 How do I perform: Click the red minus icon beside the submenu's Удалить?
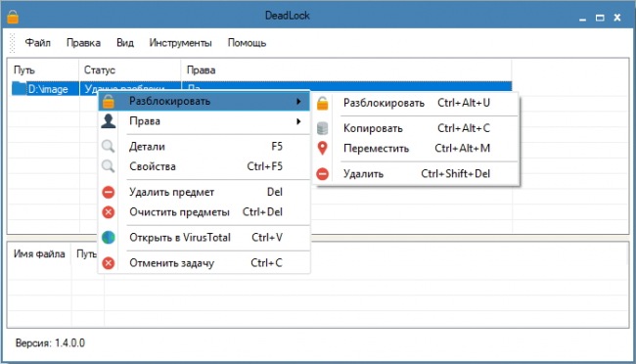coord(323,173)
